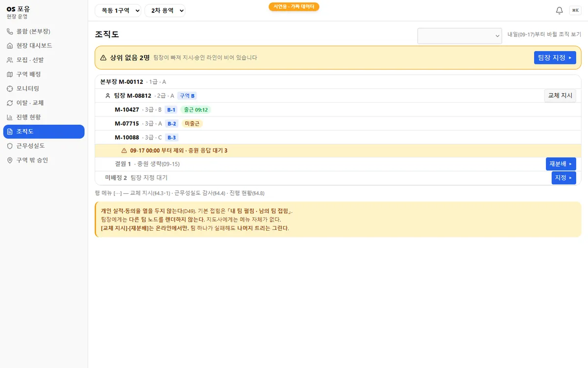
Task: Click the 팀장 지정 button
Action: pyautogui.click(x=555, y=58)
